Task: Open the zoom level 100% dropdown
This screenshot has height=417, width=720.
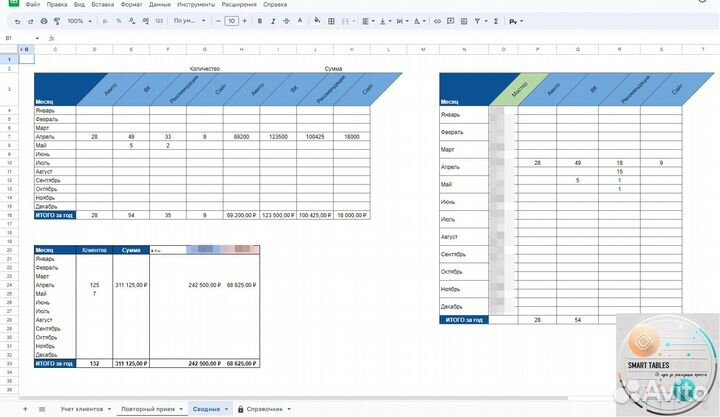Action: [x=79, y=21]
